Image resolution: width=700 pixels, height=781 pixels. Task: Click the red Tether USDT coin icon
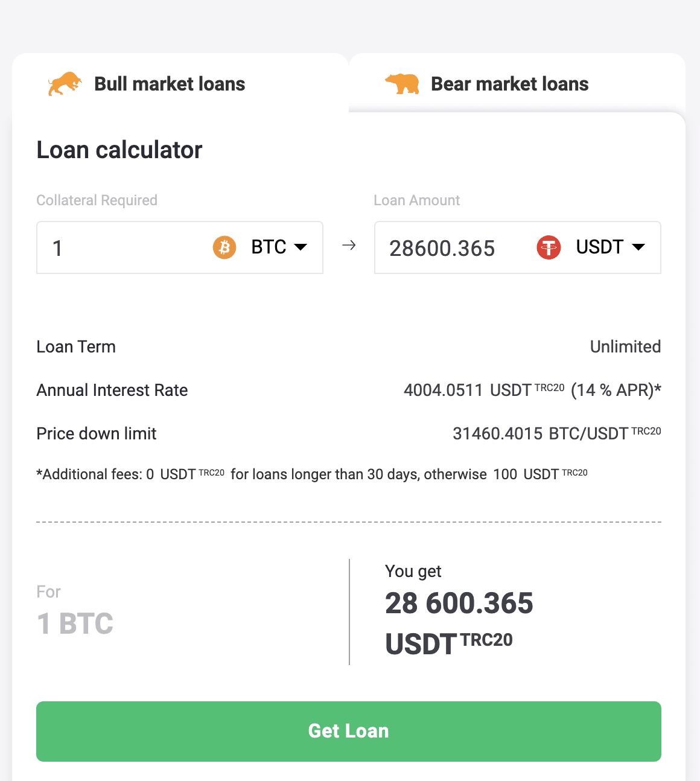pyautogui.click(x=549, y=247)
